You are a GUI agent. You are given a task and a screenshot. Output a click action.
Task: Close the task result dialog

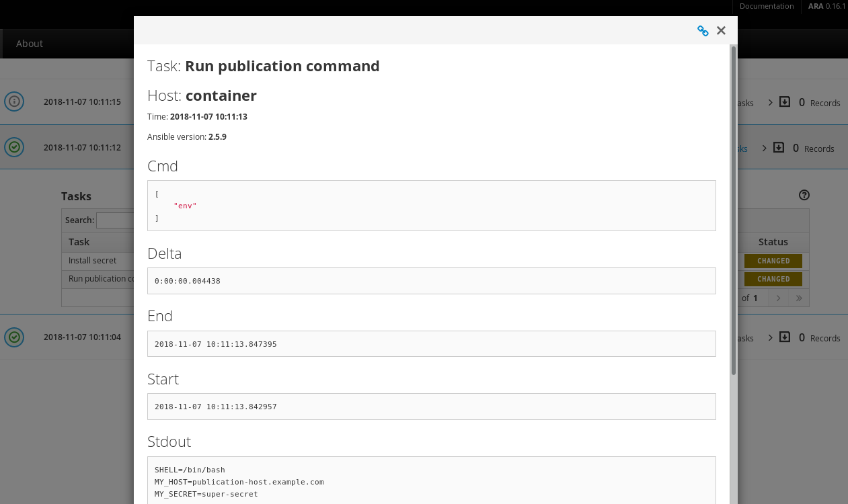(x=721, y=31)
